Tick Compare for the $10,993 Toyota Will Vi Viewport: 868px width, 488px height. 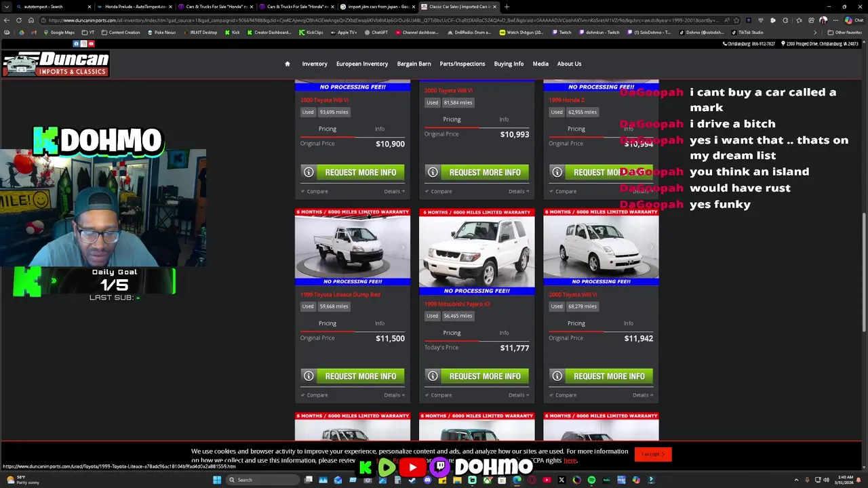[438, 191]
